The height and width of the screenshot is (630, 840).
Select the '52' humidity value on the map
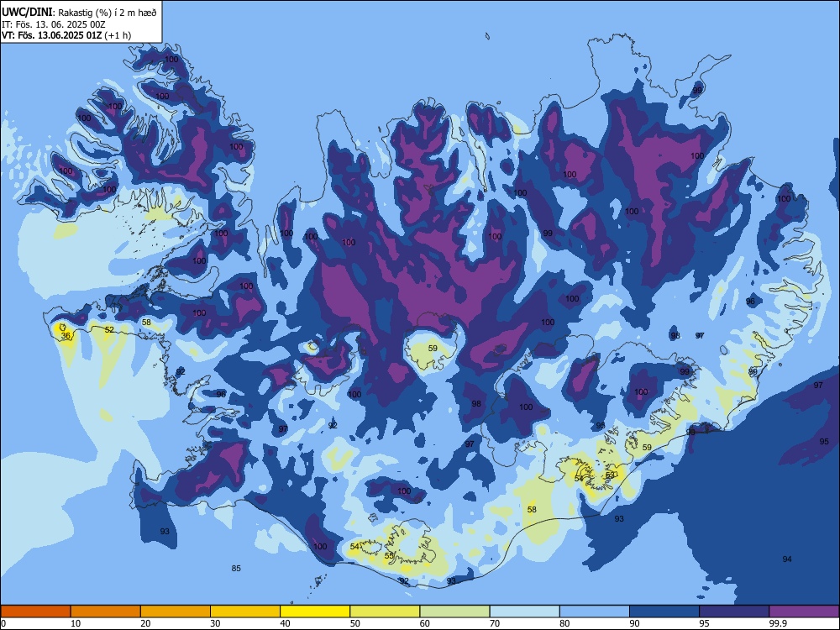coord(109,329)
